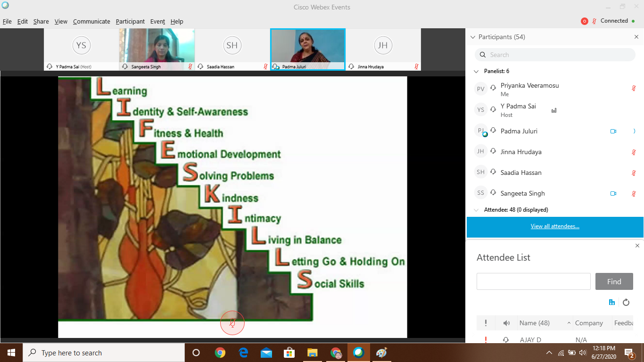Screen dimensions: 644x362
Task: Unmute using the red microphone button on the slide
Action: click(x=232, y=323)
